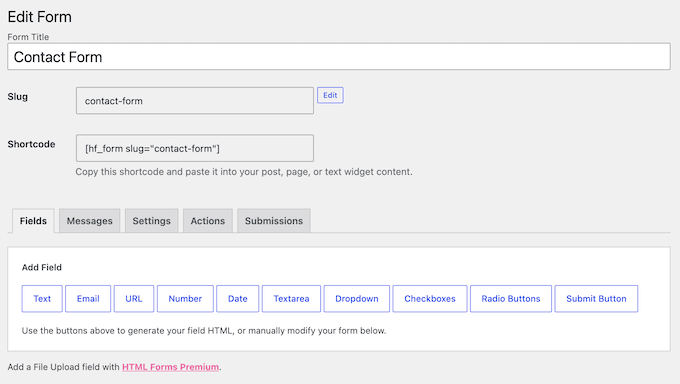
Task: Switch to the Actions tab
Action: click(208, 221)
